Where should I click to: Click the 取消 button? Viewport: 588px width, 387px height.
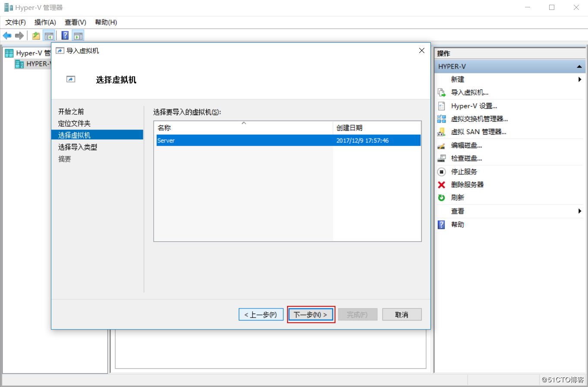401,315
